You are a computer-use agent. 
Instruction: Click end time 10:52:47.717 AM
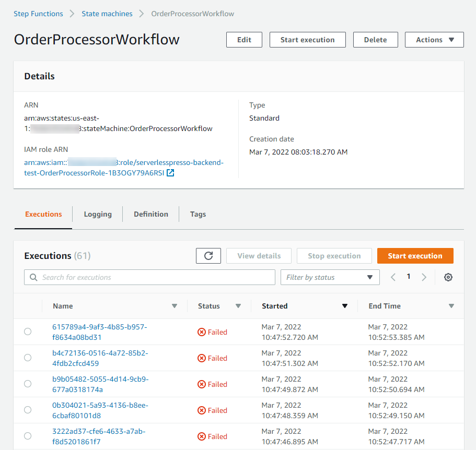coord(397,442)
